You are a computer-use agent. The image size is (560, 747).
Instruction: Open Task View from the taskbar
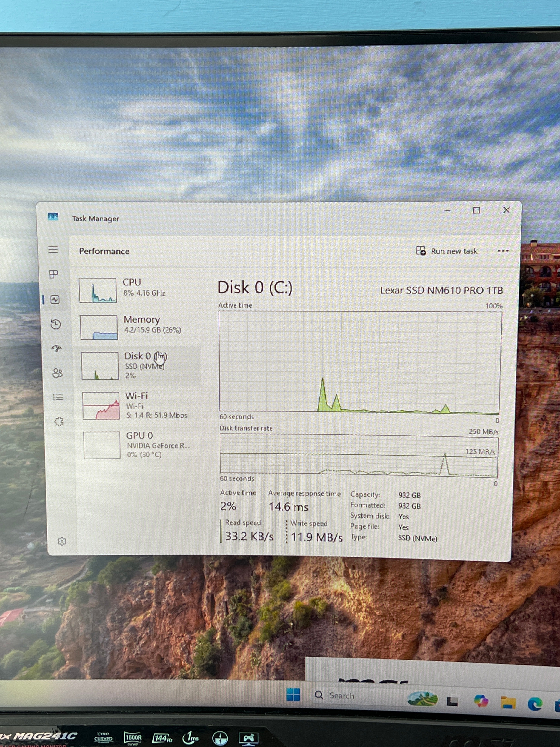pyautogui.click(x=452, y=701)
